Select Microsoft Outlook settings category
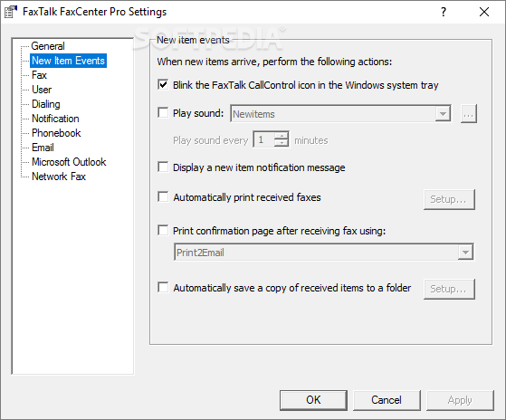Image resolution: width=506 pixels, height=420 pixels. pos(69,162)
